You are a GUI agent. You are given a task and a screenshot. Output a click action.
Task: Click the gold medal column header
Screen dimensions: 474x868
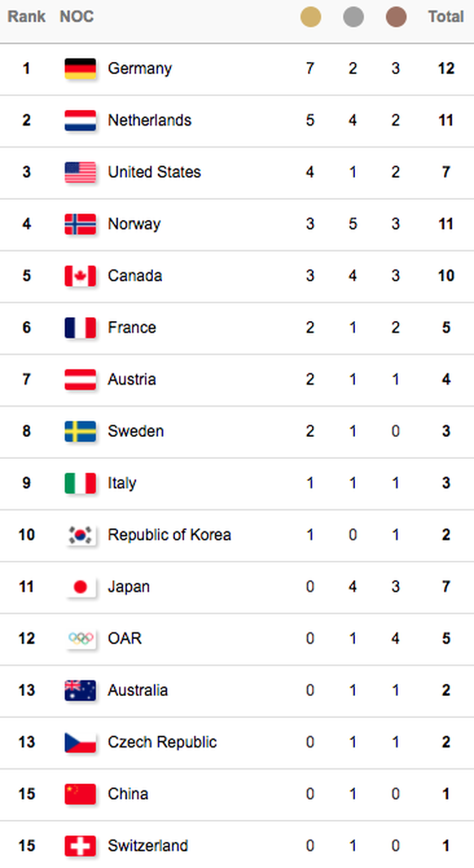(x=310, y=16)
